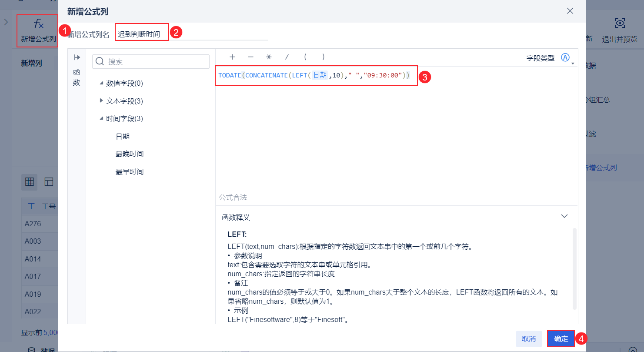Screen dimensions: 644x352
Task: Select cell A014 in the table
Action: [40, 259]
